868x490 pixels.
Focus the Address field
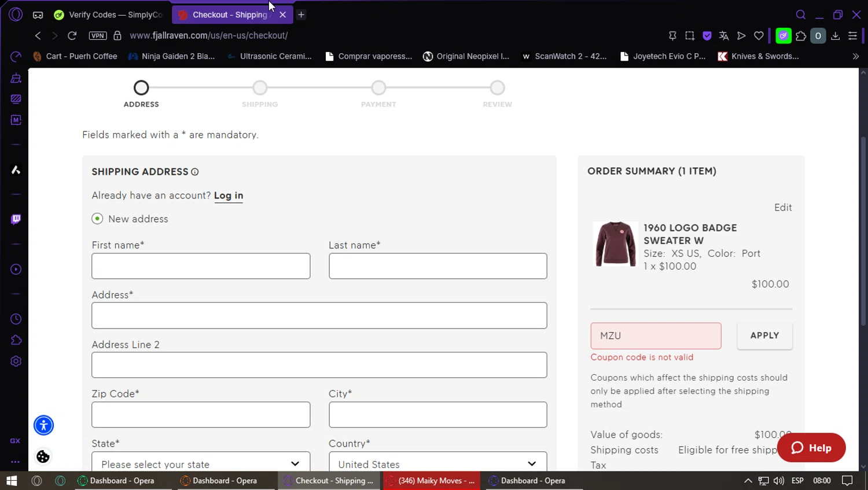(x=319, y=315)
